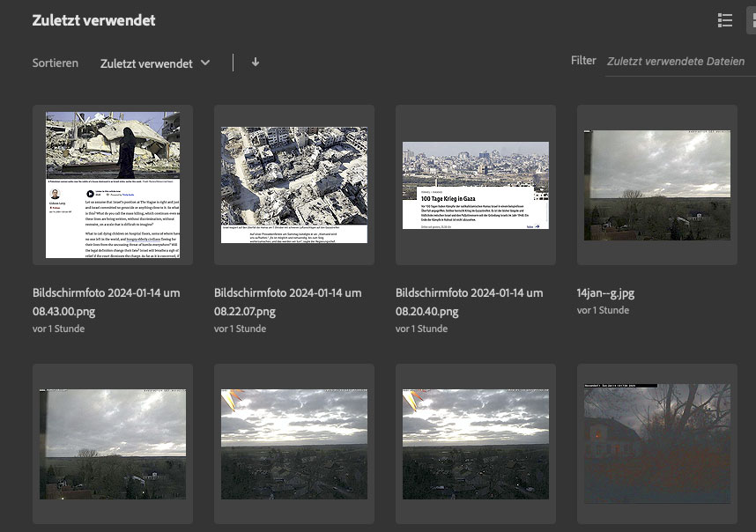756x532 pixels.
Task: Select filename Bildschirmfoto 2024-01-14 um 08.43.00.png
Action: click(x=106, y=301)
